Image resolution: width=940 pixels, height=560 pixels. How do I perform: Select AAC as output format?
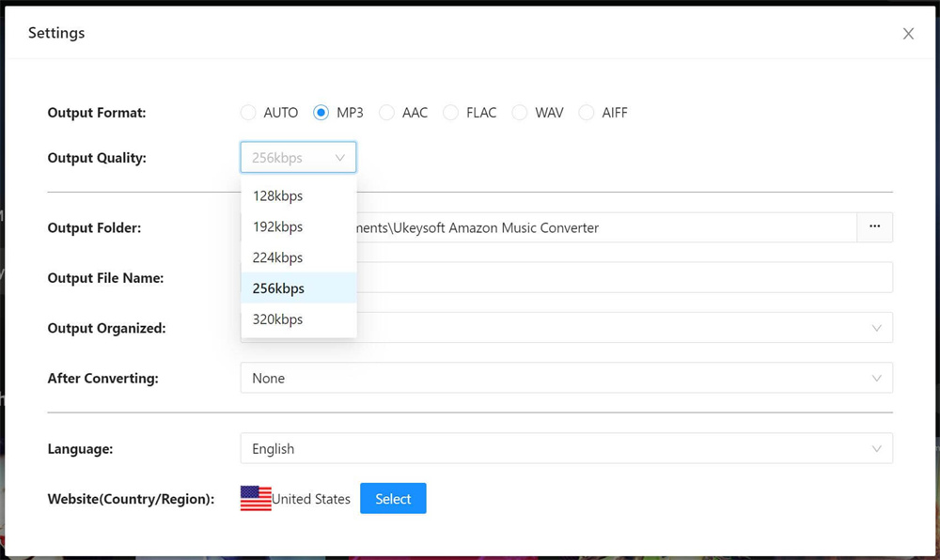click(386, 112)
